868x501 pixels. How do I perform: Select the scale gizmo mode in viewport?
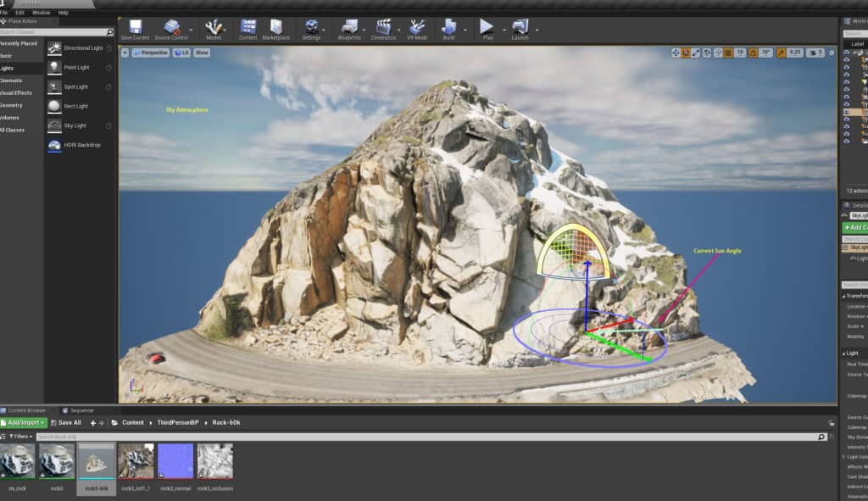point(696,53)
